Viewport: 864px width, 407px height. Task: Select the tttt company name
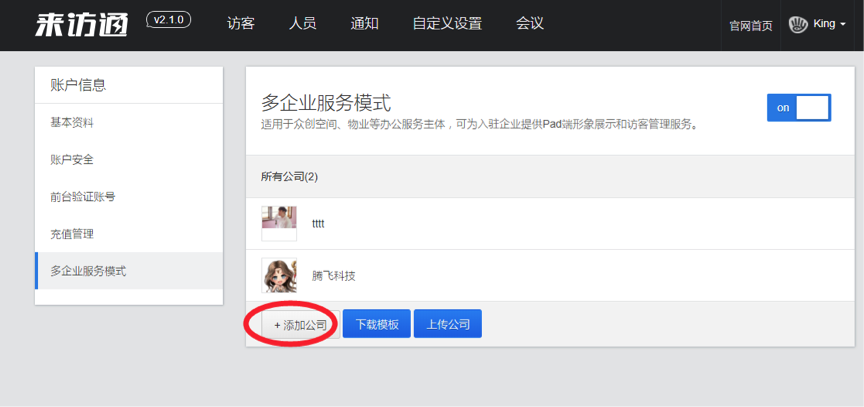click(318, 225)
